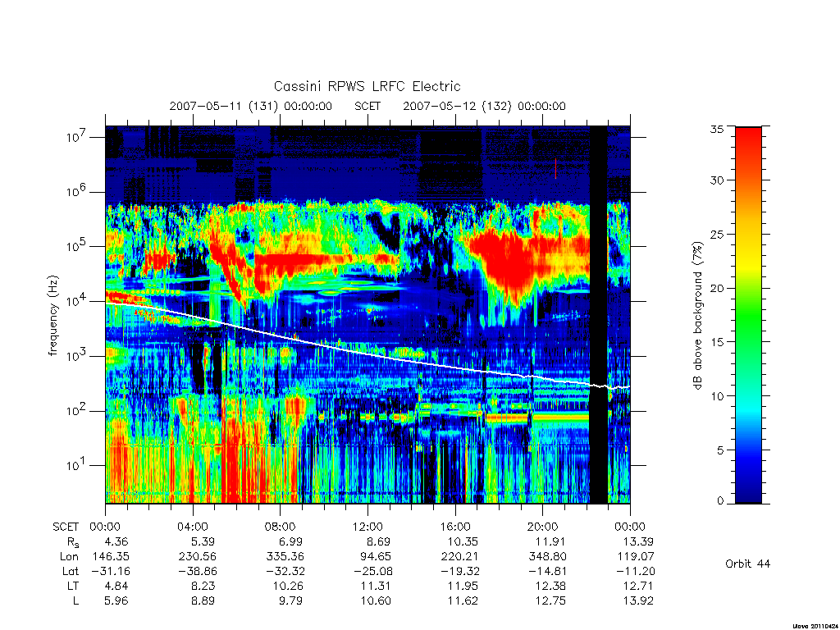Viewport: 840px width, 630px height.
Task: Click the frequency (Hz) axis title
Action: coord(52,316)
